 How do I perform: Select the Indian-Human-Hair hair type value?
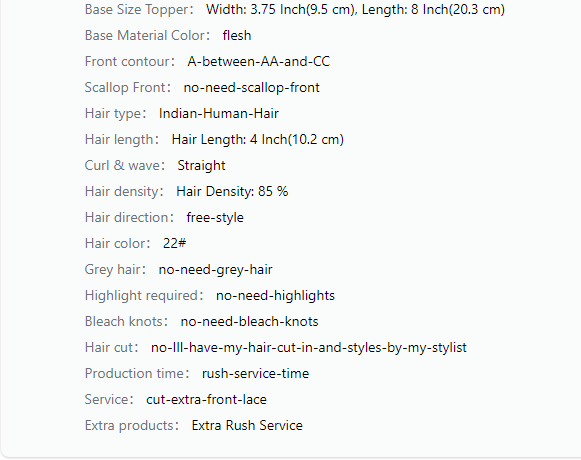[219, 114]
